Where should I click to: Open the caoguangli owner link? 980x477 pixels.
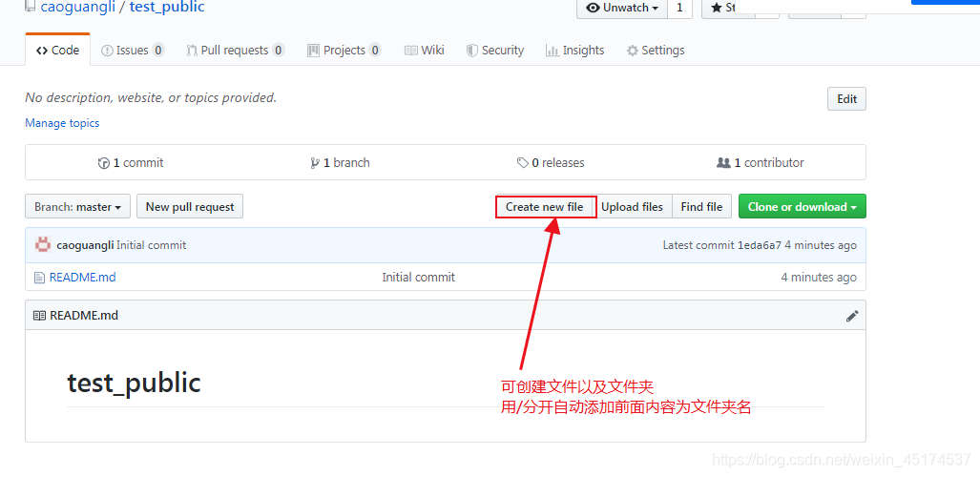[x=77, y=8]
